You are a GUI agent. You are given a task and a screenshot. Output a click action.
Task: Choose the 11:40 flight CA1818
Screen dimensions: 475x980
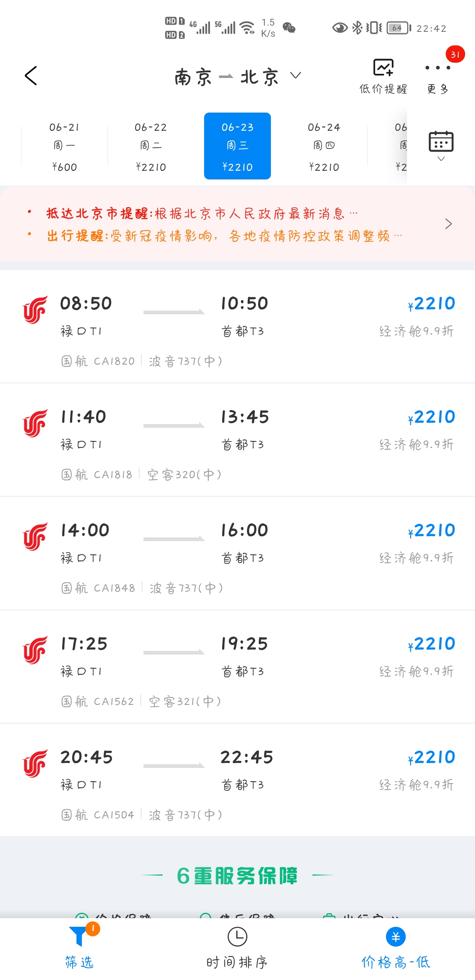click(x=237, y=440)
